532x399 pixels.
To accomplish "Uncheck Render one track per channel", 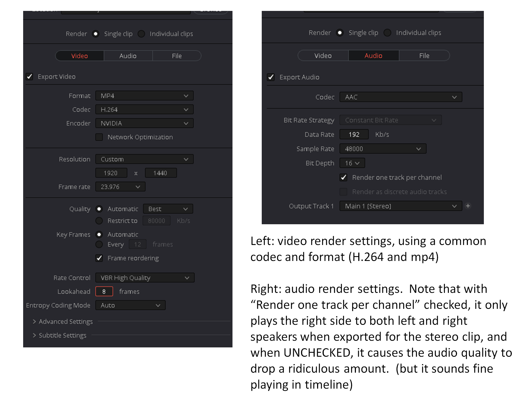I will click(x=343, y=177).
